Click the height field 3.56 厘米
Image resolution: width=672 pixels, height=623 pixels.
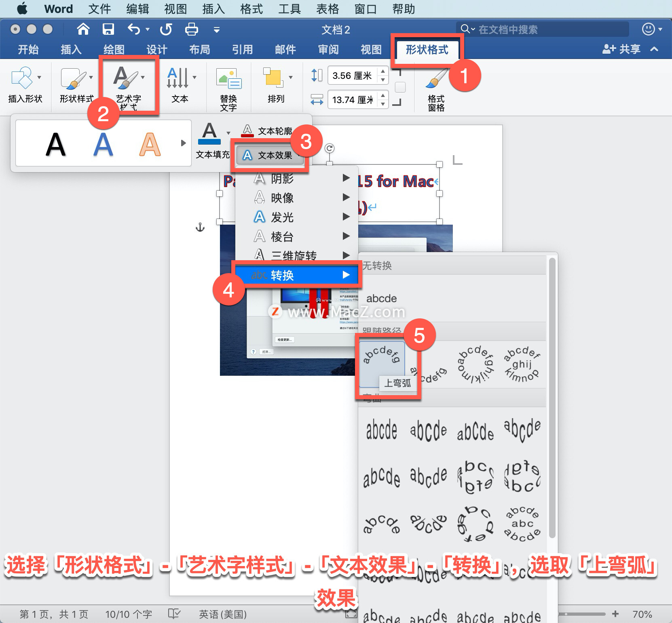pyautogui.click(x=353, y=76)
